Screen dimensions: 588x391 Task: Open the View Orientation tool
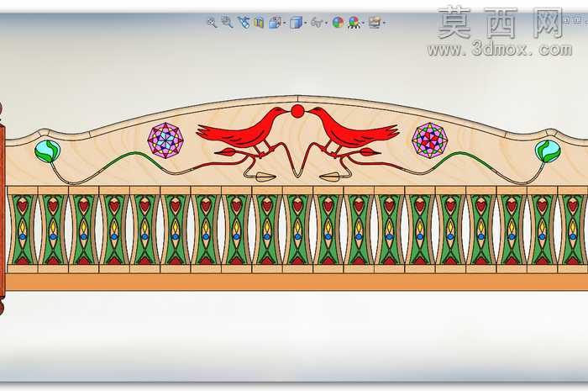click(x=275, y=23)
